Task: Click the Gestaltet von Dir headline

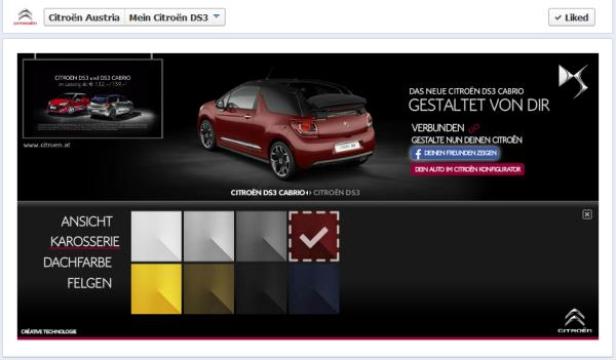Action: point(479,105)
